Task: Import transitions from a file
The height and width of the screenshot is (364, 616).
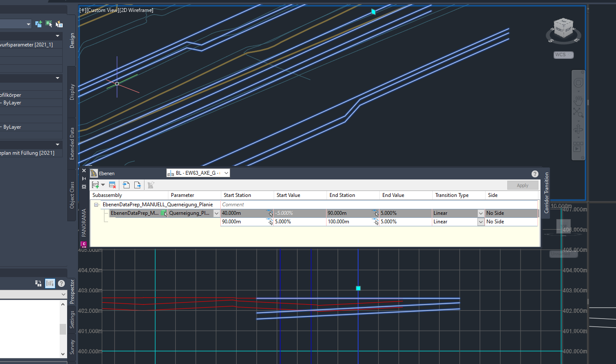Action: pyautogui.click(x=126, y=185)
